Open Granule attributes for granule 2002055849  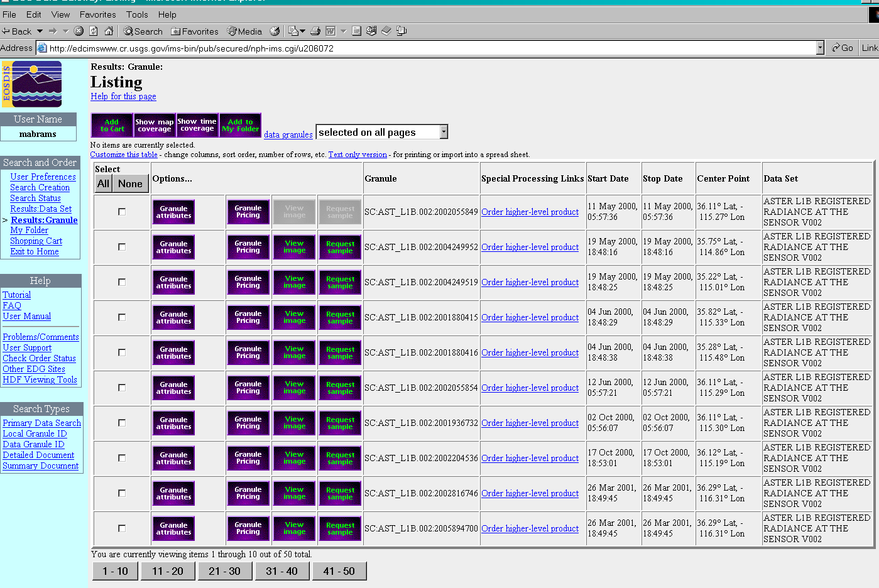pos(173,212)
